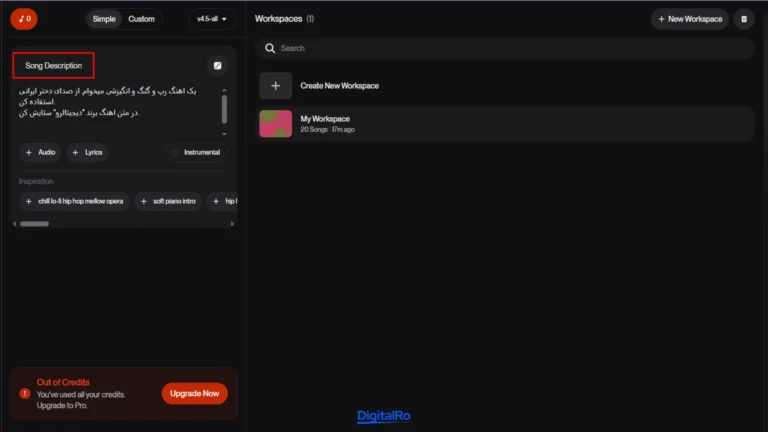The image size is (768, 432).
Task: Switch to Custom mode
Action: pyautogui.click(x=142, y=19)
